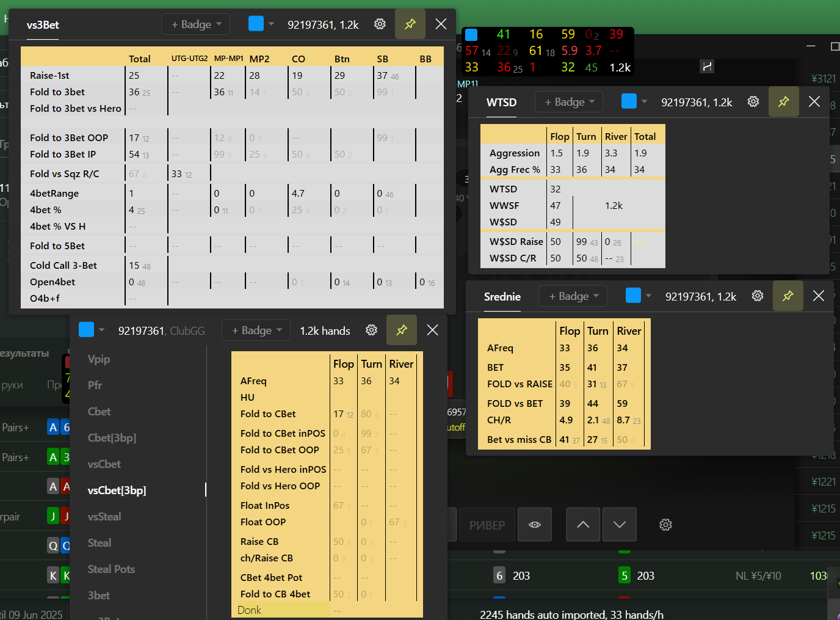Click the Aggression row label in WTSD
This screenshot has height=620, width=840.
(515, 153)
